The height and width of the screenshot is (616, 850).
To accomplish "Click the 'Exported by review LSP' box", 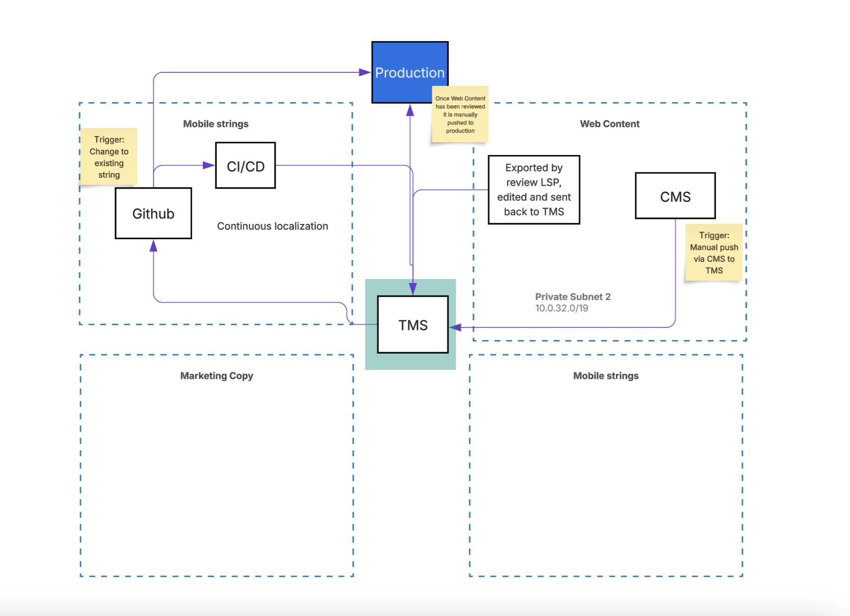I will pos(534,190).
